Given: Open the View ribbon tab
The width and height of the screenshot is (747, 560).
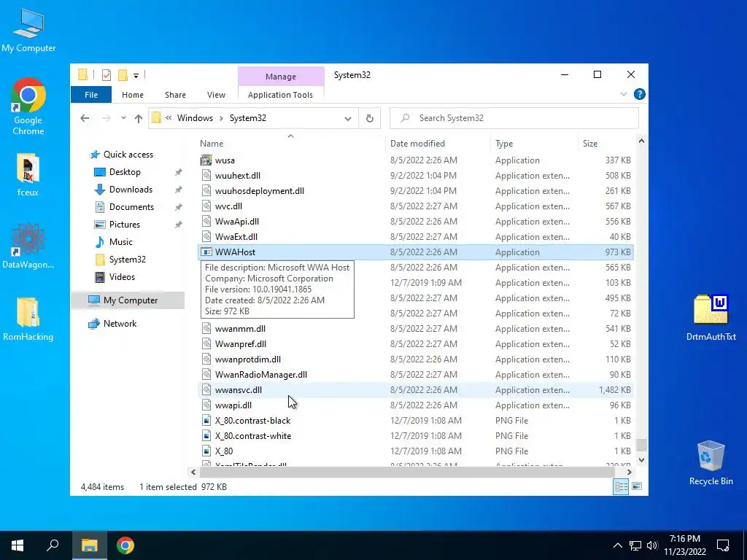Looking at the screenshot, I should point(216,95).
